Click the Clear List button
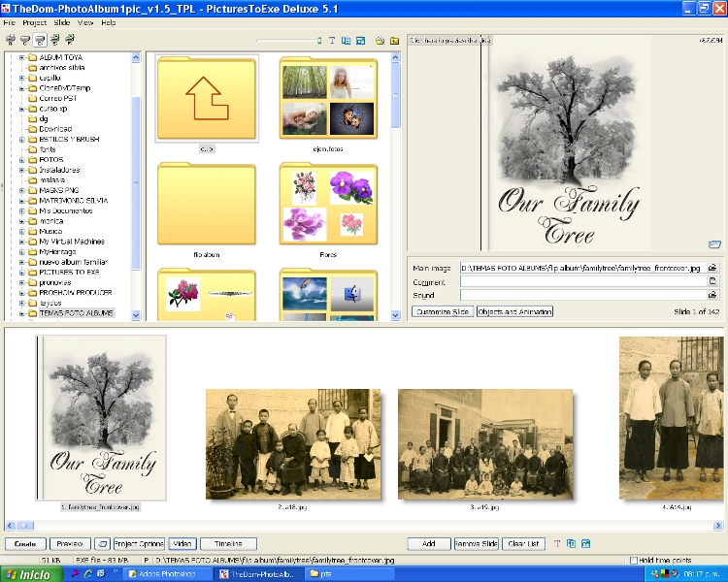 524,543
